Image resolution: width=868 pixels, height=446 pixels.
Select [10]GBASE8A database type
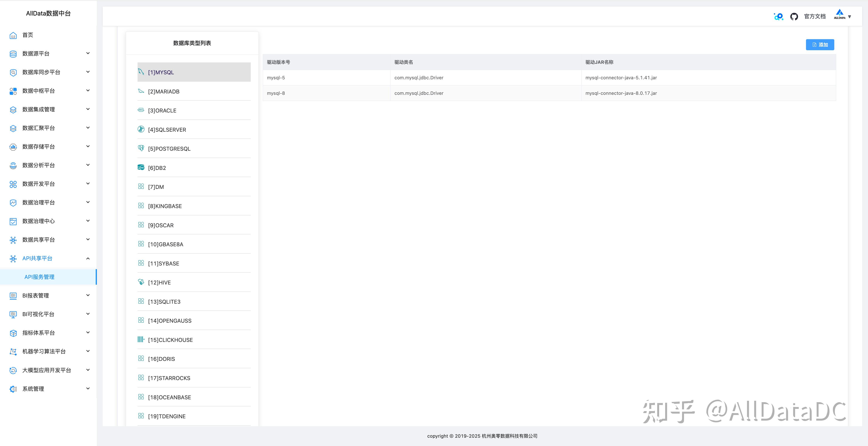coord(194,244)
